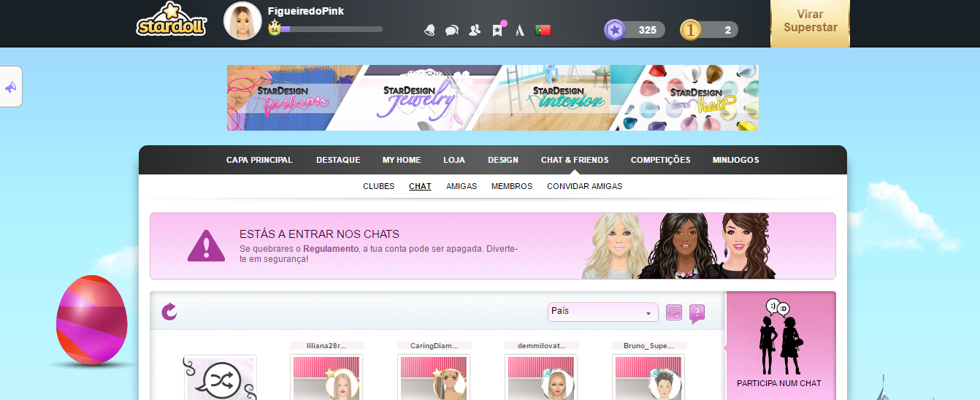Viewport: 980px width, 400px height.
Task: Click the username FigueiredoPink
Action: point(306,11)
